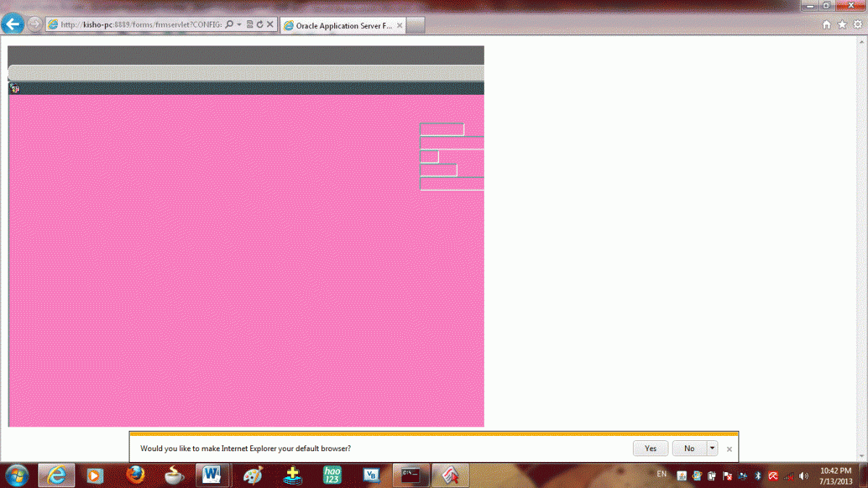Close the Oracle Application Server tab
This screenshot has height=488, width=868.
399,25
